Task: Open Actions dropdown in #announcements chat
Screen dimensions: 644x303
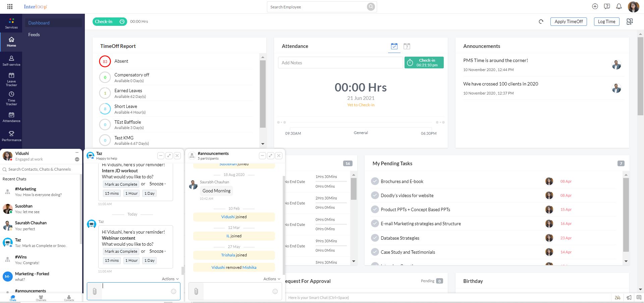Action: (272, 279)
